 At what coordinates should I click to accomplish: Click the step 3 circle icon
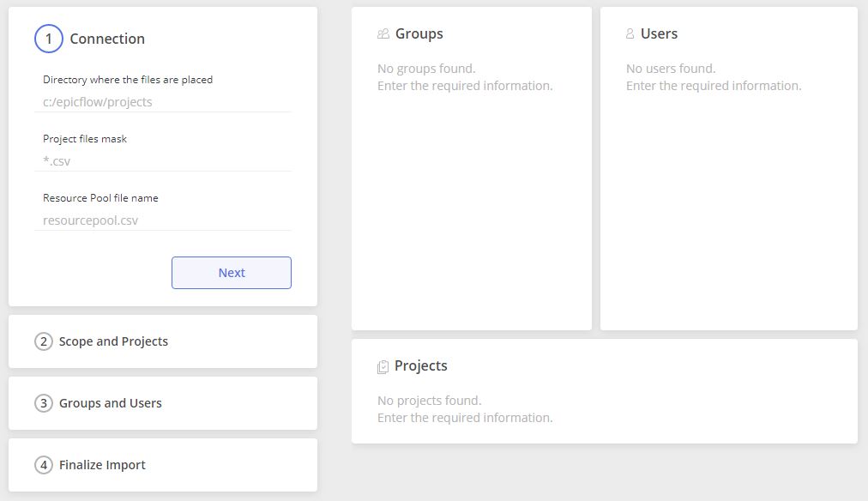point(44,403)
